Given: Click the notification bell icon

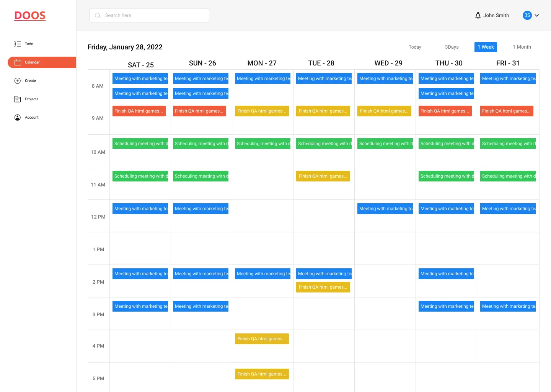Looking at the screenshot, I should coord(478,15).
